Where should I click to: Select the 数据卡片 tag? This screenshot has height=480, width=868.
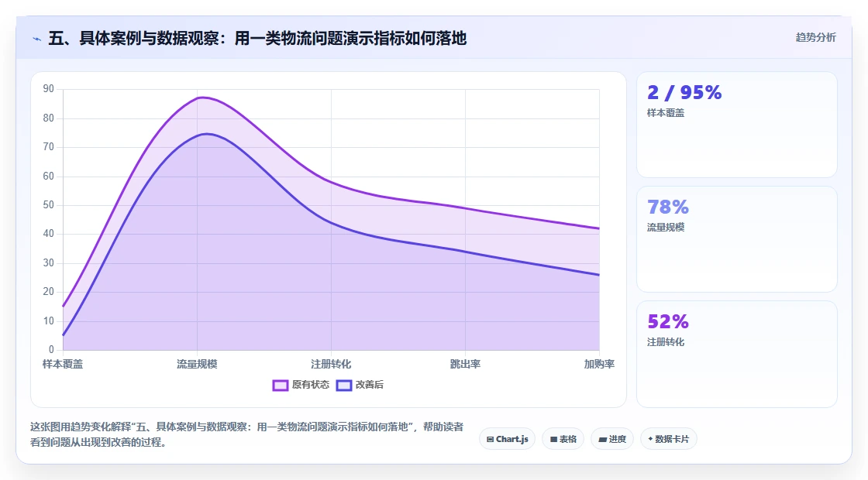tap(669, 439)
